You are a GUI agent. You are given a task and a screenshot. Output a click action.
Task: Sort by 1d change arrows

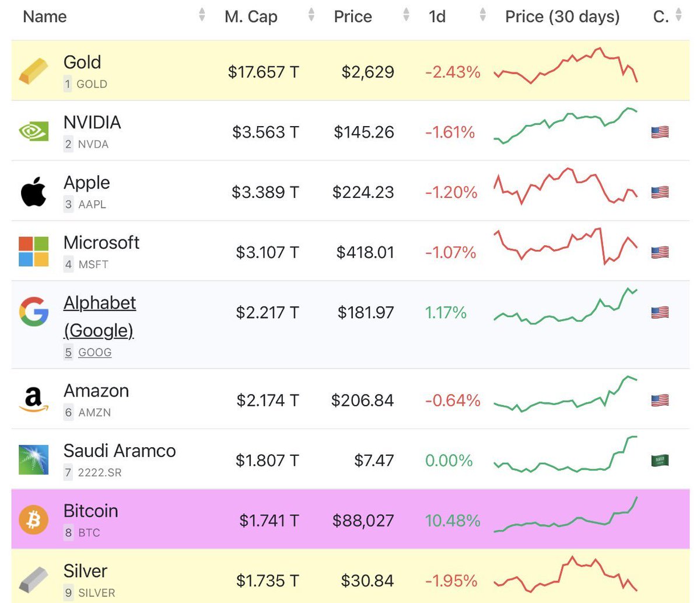pyautogui.click(x=482, y=16)
